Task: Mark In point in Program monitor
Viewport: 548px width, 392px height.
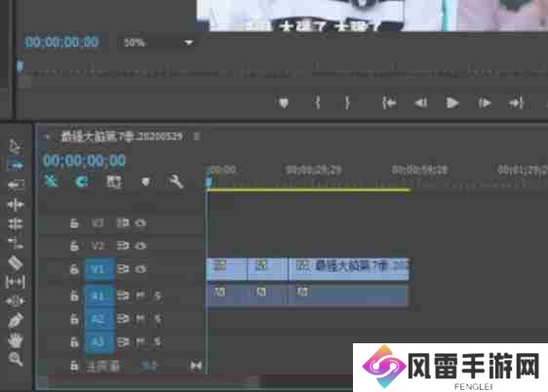Action: [x=317, y=102]
